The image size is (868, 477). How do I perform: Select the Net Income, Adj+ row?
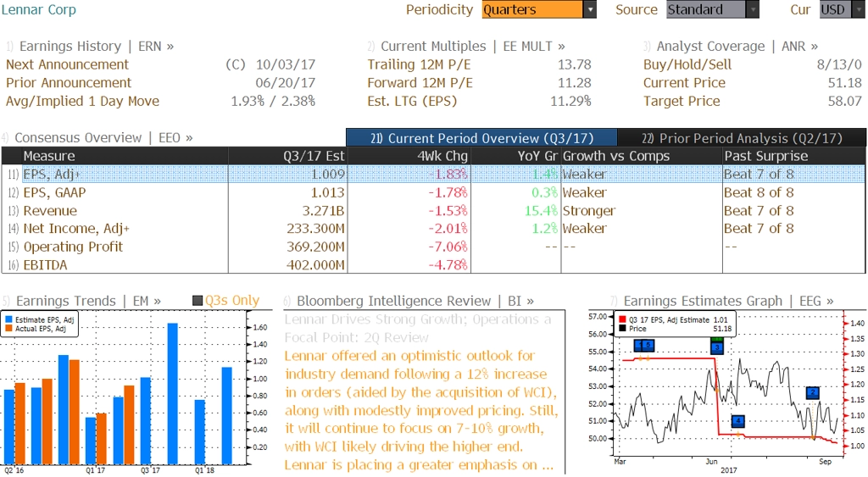point(433,229)
